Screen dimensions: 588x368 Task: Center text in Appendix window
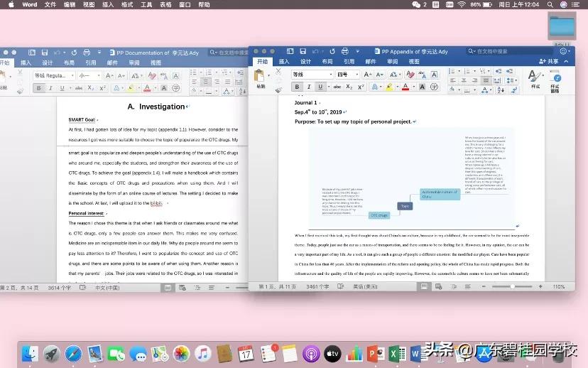(464, 80)
